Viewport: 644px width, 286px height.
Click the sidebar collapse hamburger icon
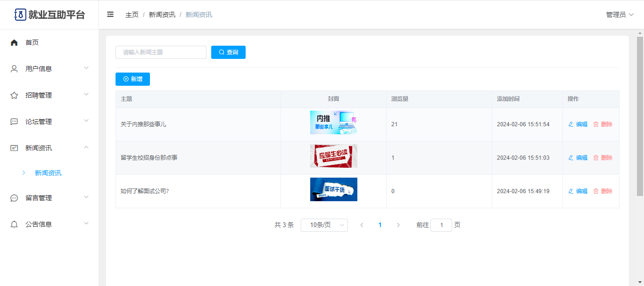[x=110, y=15]
